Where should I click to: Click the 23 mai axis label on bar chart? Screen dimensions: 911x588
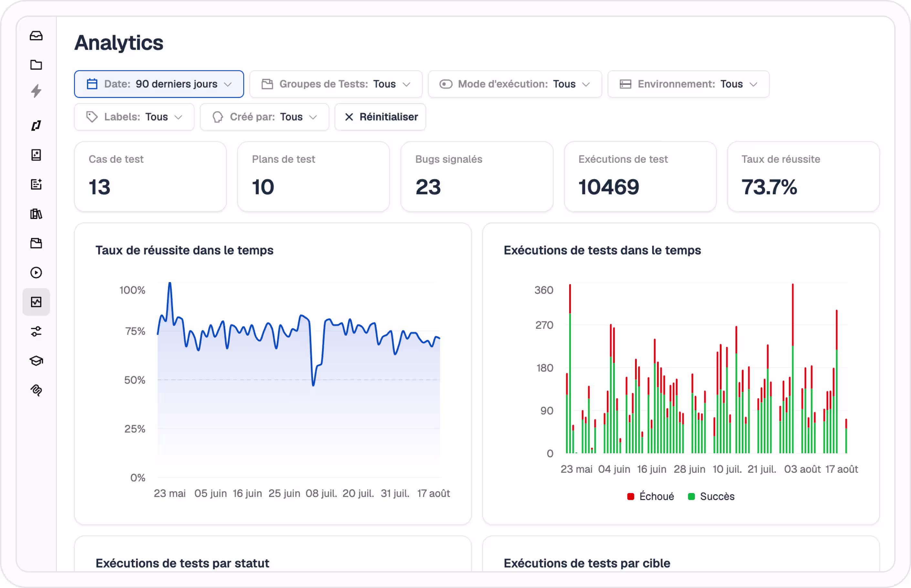(576, 469)
